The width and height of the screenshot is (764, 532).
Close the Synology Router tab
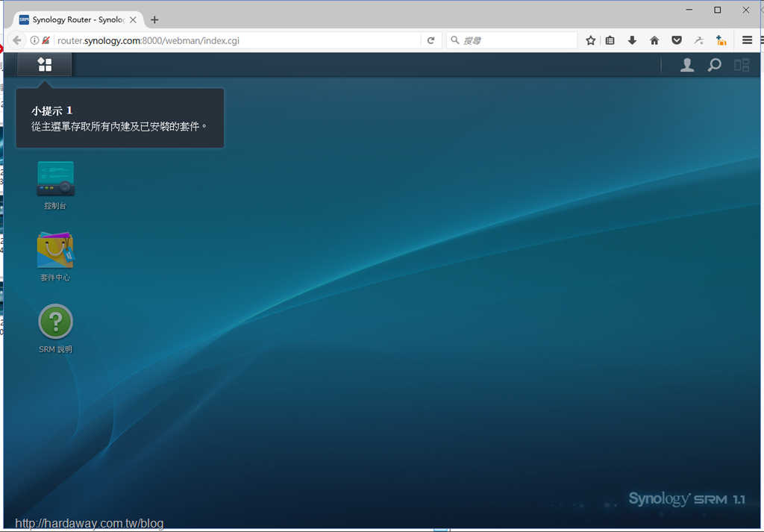click(x=133, y=20)
